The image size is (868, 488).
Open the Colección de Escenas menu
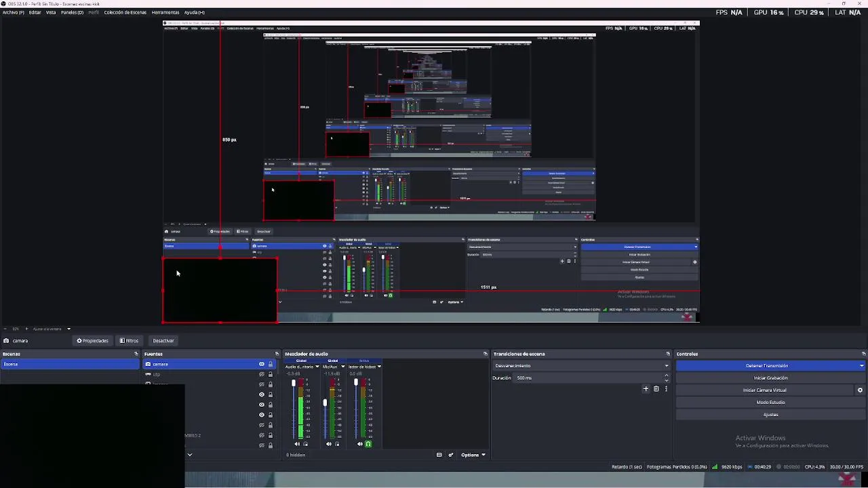125,12
